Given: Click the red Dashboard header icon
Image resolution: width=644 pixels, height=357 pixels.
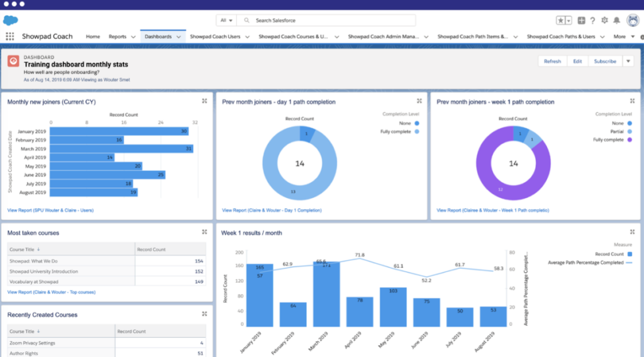Looking at the screenshot, I should tap(13, 61).
